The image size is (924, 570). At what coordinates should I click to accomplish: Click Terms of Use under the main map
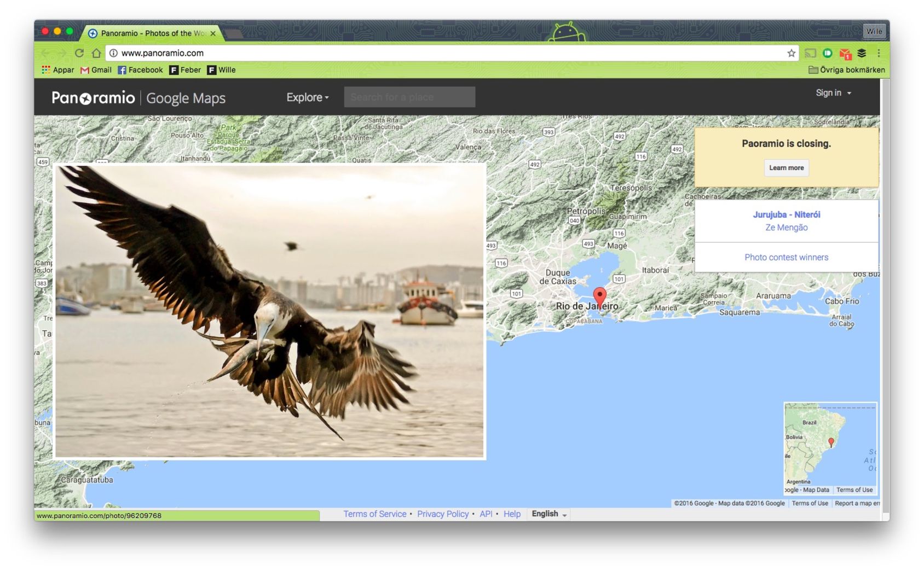(810, 503)
